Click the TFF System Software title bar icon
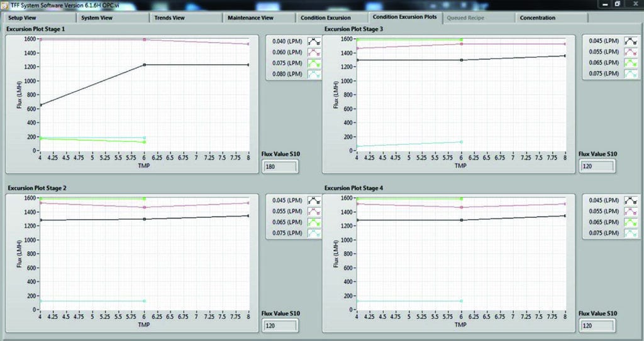Screen dimensions: 644x341 click(5, 4)
